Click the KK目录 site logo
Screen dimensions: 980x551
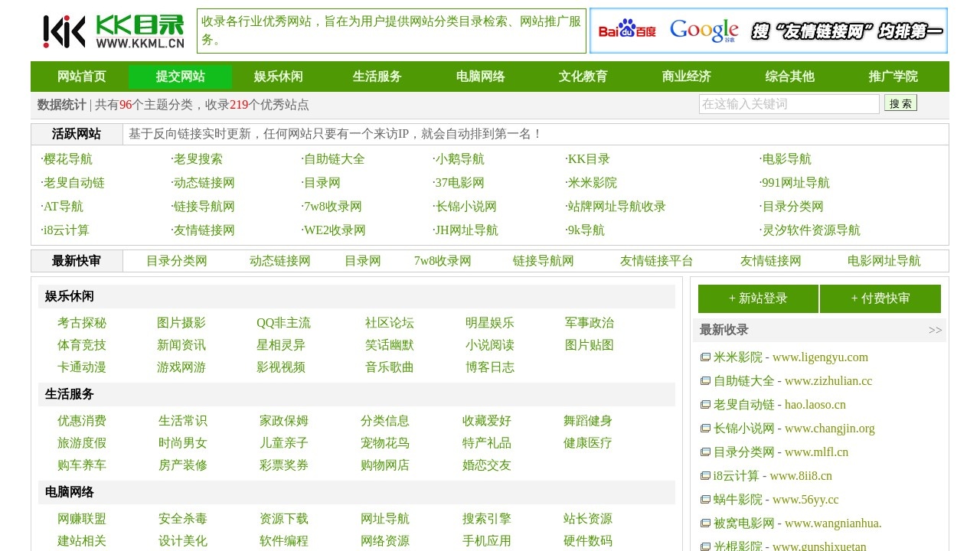coord(113,31)
